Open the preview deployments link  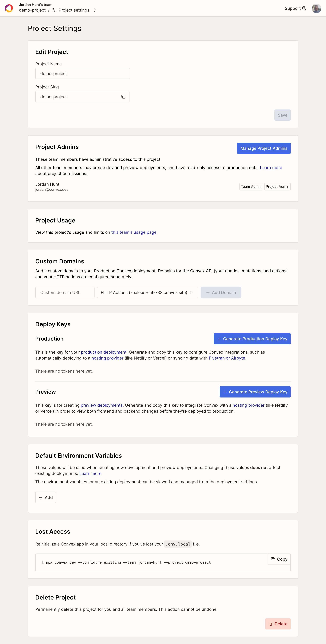pos(102,405)
